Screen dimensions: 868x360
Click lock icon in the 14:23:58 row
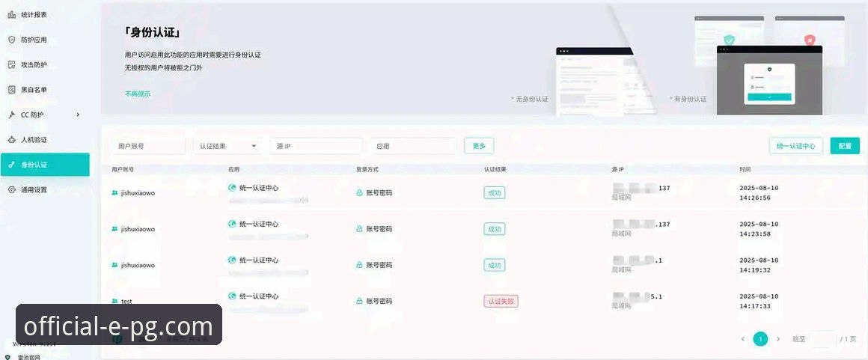click(x=359, y=229)
